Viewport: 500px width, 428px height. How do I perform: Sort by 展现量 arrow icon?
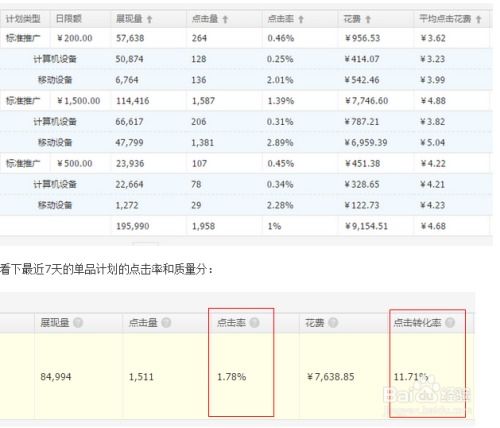click(149, 19)
